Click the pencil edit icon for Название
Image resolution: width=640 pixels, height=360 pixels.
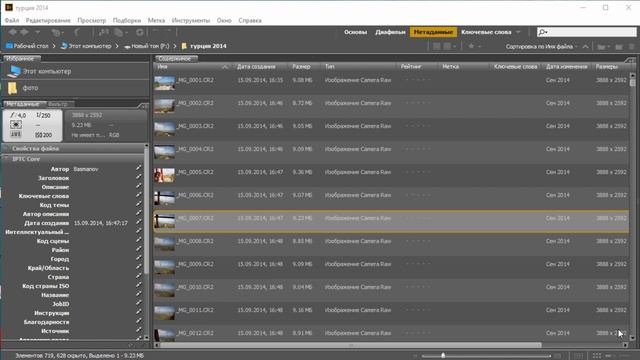click(x=139, y=294)
